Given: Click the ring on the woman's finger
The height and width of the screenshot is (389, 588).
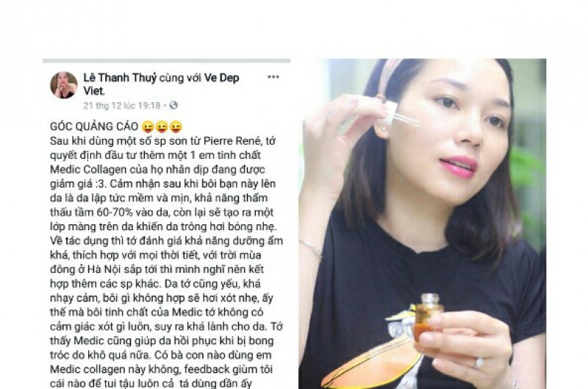Looking at the screenshot, I should coord(479,363).
